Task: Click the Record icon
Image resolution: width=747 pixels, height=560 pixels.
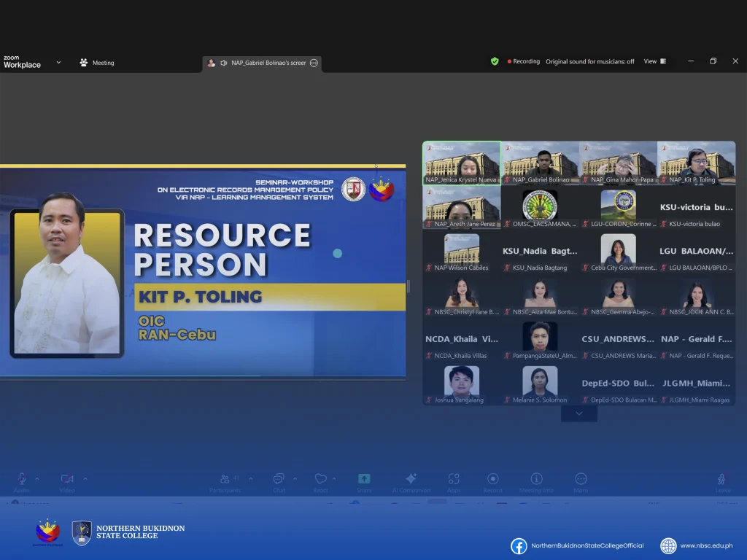Action: (493, 479)
